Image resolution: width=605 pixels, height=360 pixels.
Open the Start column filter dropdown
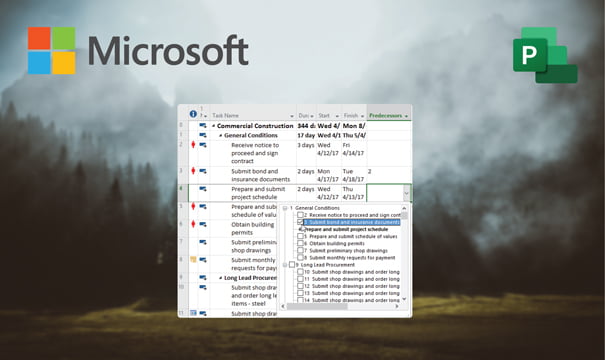337,116
